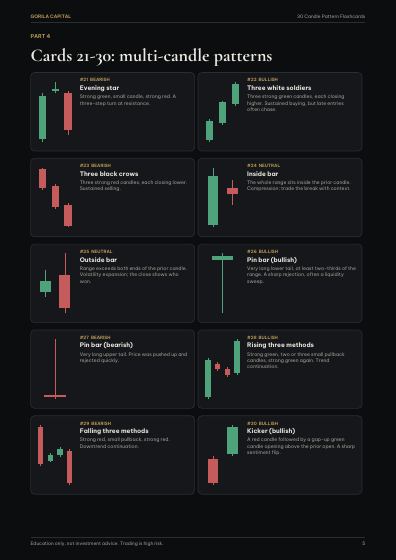Click the Three white soldiers heading

point(279,88)
